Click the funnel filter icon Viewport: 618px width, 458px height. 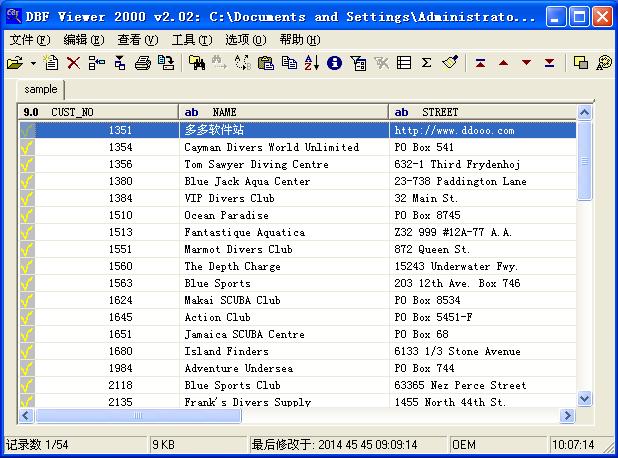coord(358,63)
